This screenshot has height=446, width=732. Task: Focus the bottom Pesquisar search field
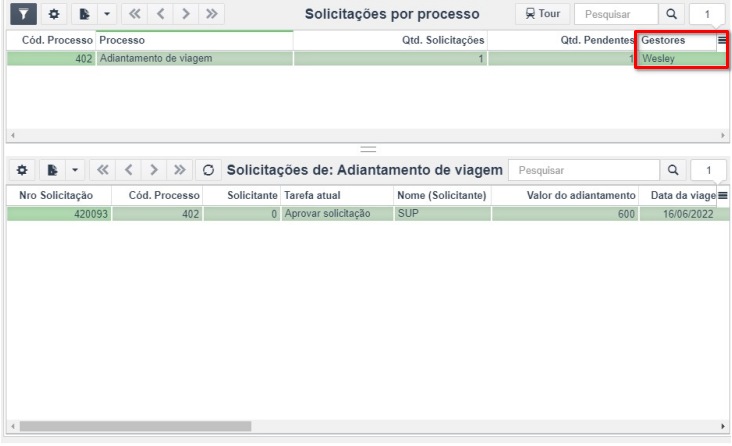pos(584,170)
